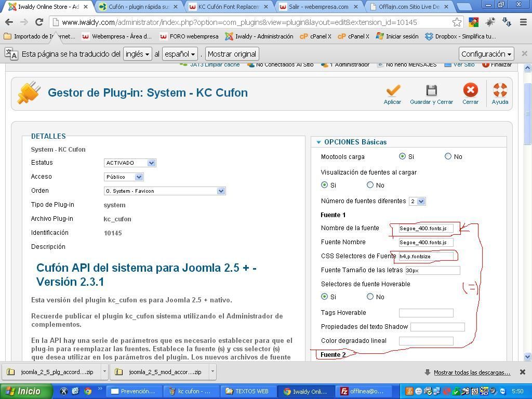Switch to KC Cufón Font Replacement tab
The height and width of the screenshot is (399, 532).
click(229, 6)
